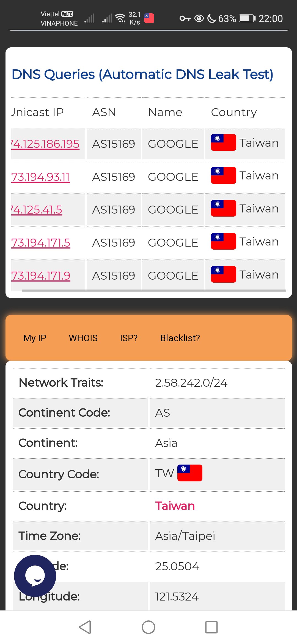
Task: Open IP link 73.194.93.11
Action: [x=40, y=177]
